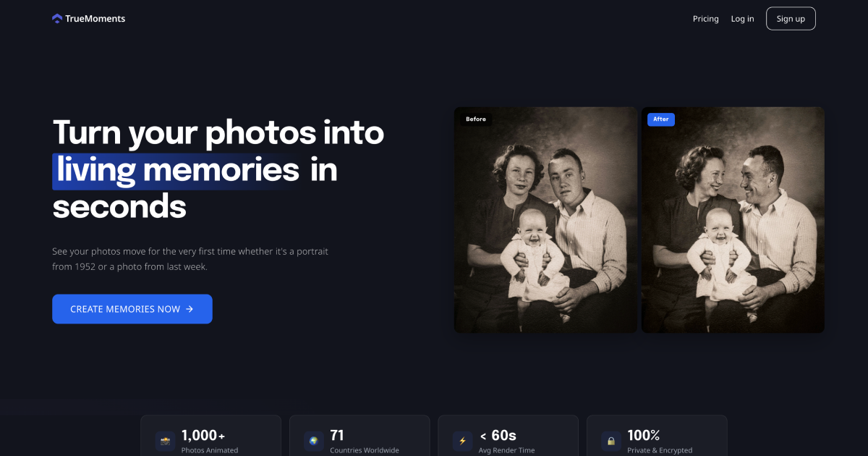Click the 1,000+ Photos Animated stat
868x456 pixels.
coord(210,441)
